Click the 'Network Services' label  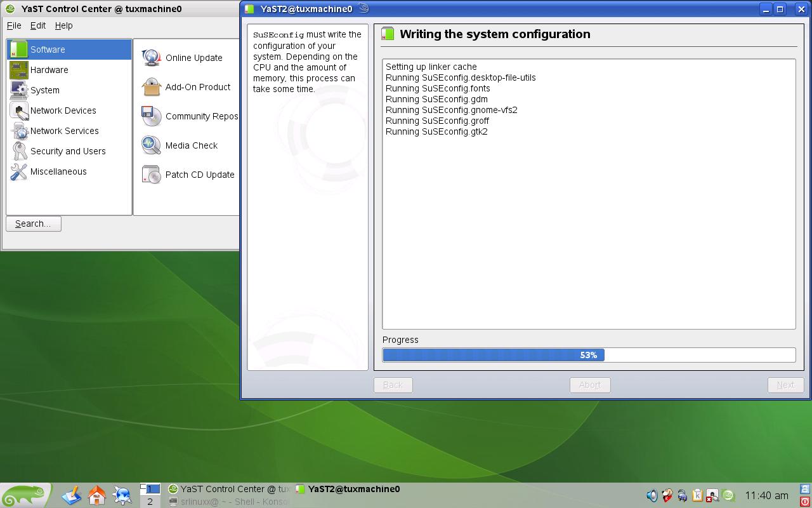coord(65,131)
